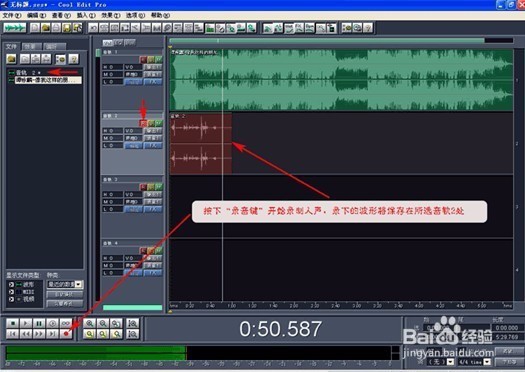Switch to 效果 tab in left panel
This screenshot has width=525, height=372.
click(32, 47)
